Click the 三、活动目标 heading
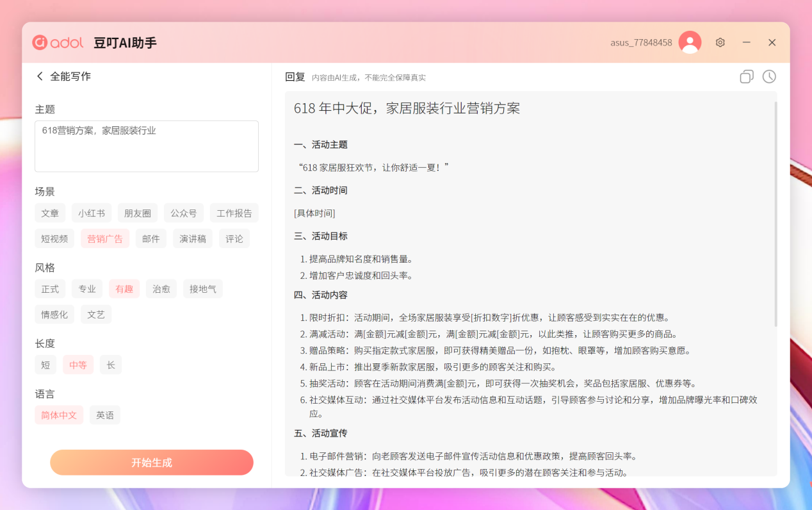812x510 pixels. [321, 236]
